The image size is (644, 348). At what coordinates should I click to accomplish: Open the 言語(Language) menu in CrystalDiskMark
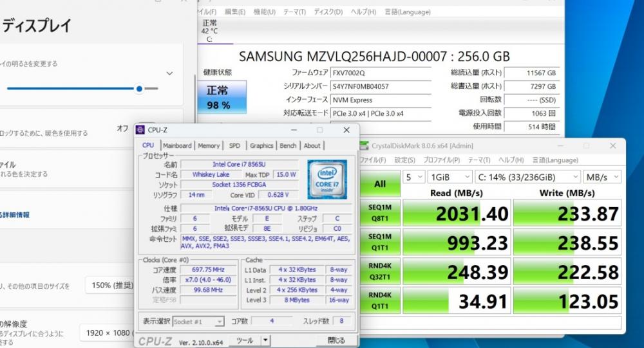555,160
